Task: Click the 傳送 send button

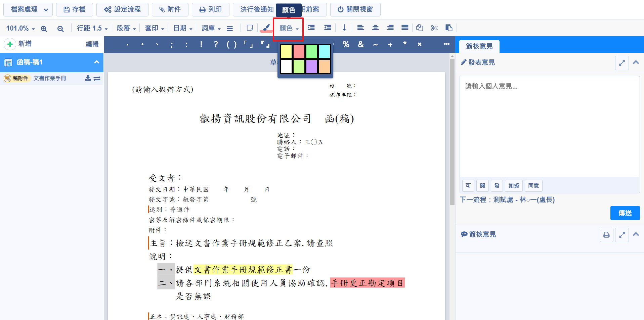Action: pyautogui.click(x=625, y=213)
